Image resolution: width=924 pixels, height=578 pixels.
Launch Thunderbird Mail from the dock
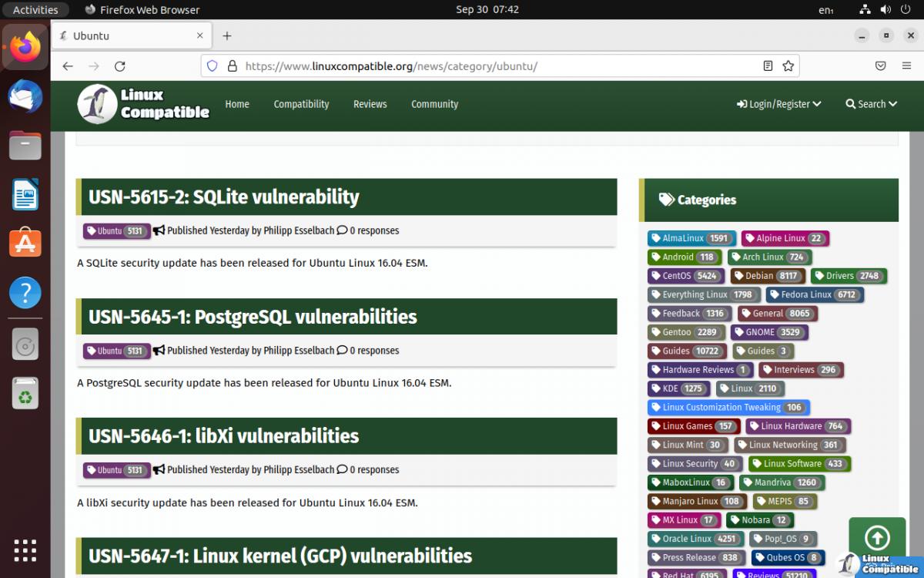25,96
